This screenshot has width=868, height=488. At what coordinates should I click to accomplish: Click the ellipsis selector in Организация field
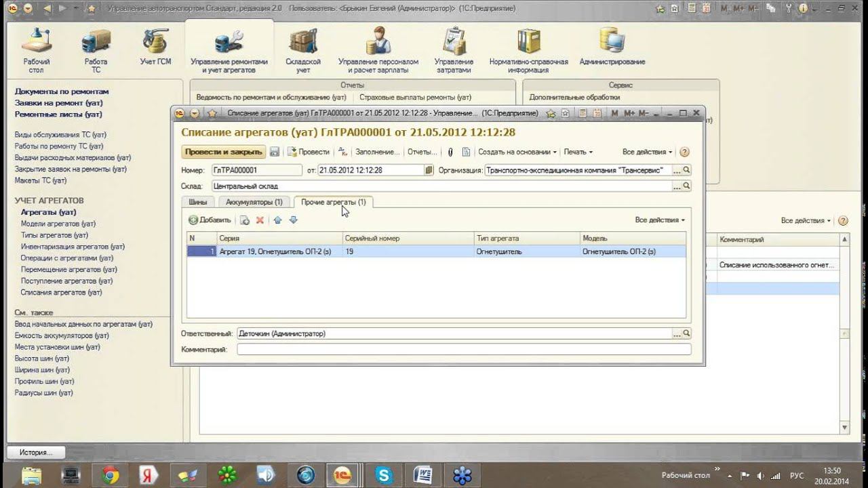click(677, 170)
